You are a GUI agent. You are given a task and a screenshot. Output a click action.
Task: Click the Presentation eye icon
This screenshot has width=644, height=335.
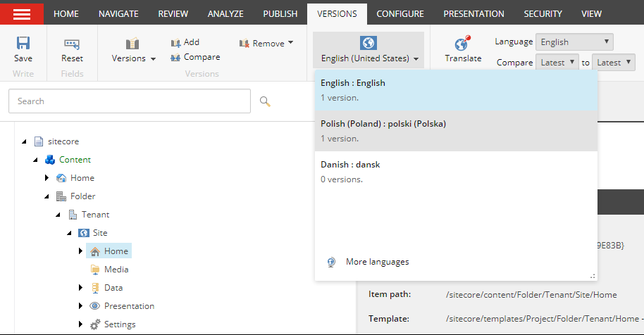coord(95,306)
